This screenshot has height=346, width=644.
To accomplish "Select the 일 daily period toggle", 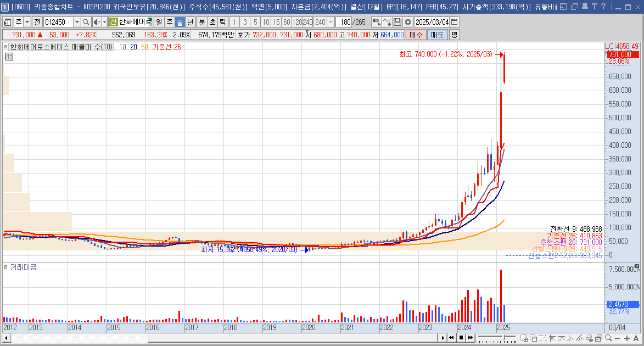I will [159, 22].
